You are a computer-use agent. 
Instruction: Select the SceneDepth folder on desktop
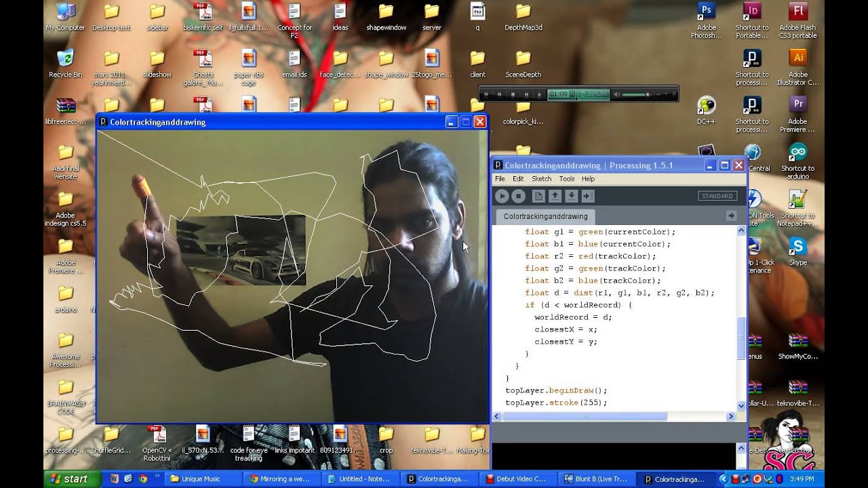pos(523,64)
